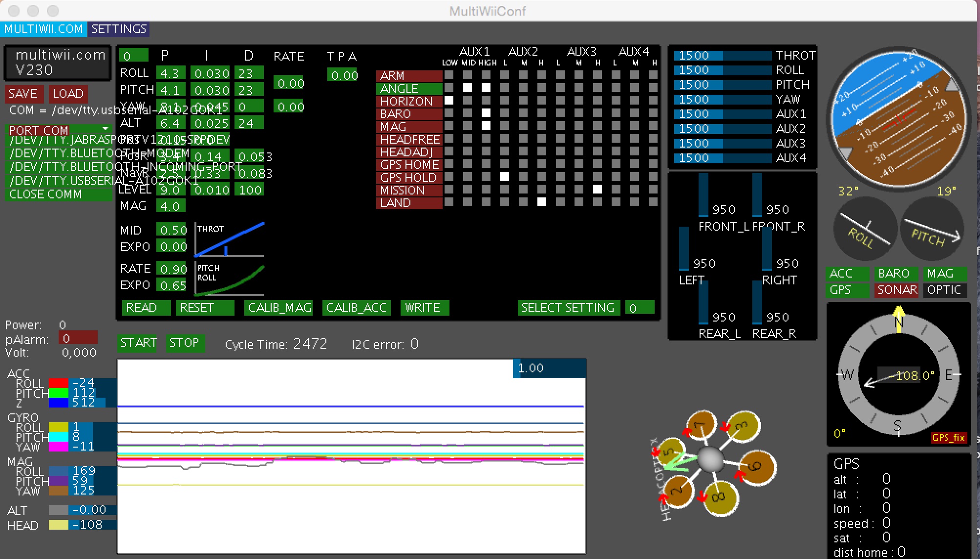Click the BARO sensor indicator
The width and height of the screenshot is (980, 559).
896,273
